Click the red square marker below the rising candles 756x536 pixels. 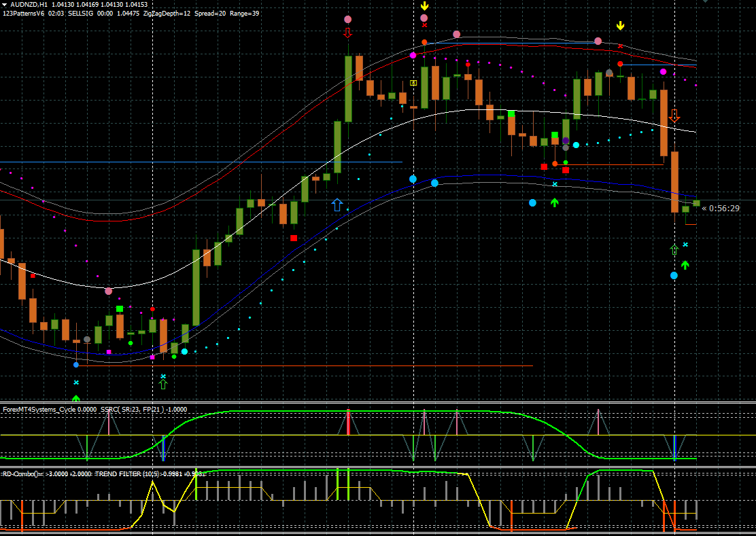[294, 238]
